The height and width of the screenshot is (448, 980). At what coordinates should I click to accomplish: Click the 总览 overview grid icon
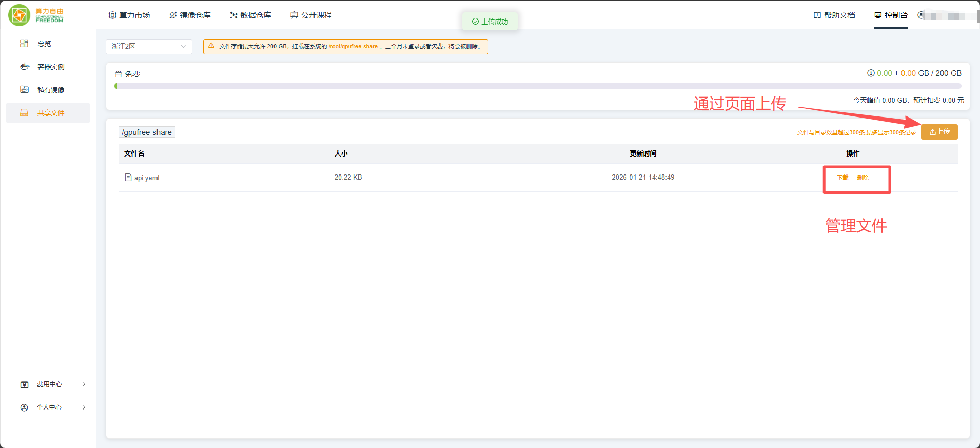(x=24, y=44)
